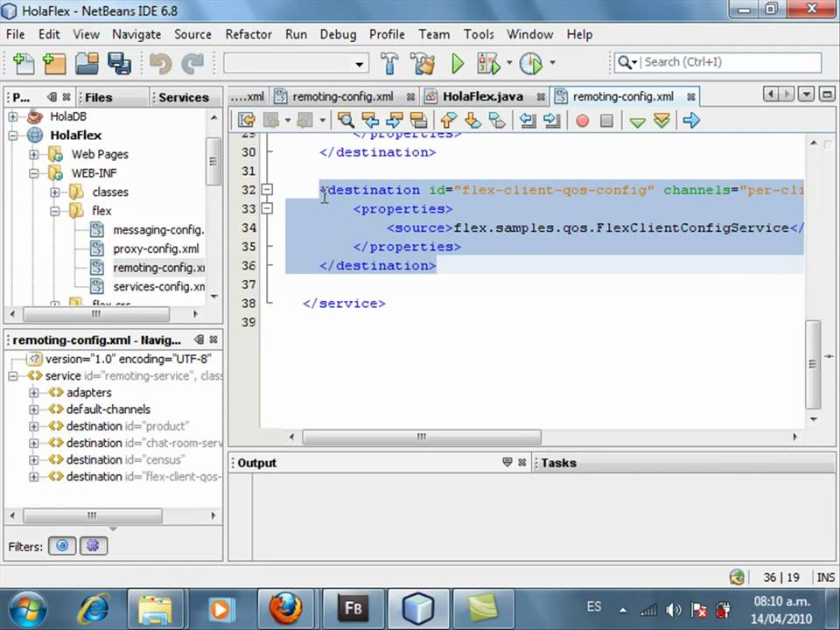Screen dimensions: 840x630
Task: Click the New File toolbar icon
Action: (x=23, y=63)
